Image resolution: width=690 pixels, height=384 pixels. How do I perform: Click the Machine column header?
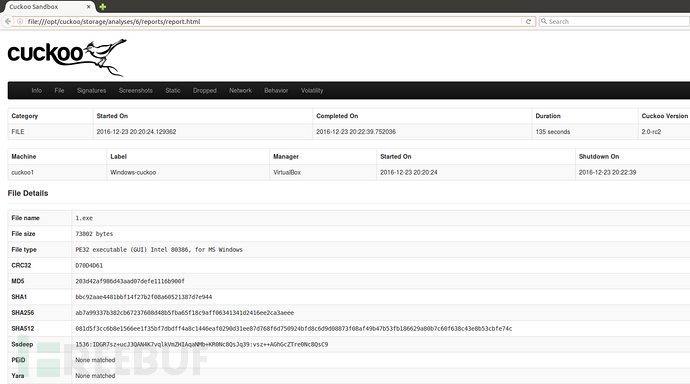tap(24, 156)
